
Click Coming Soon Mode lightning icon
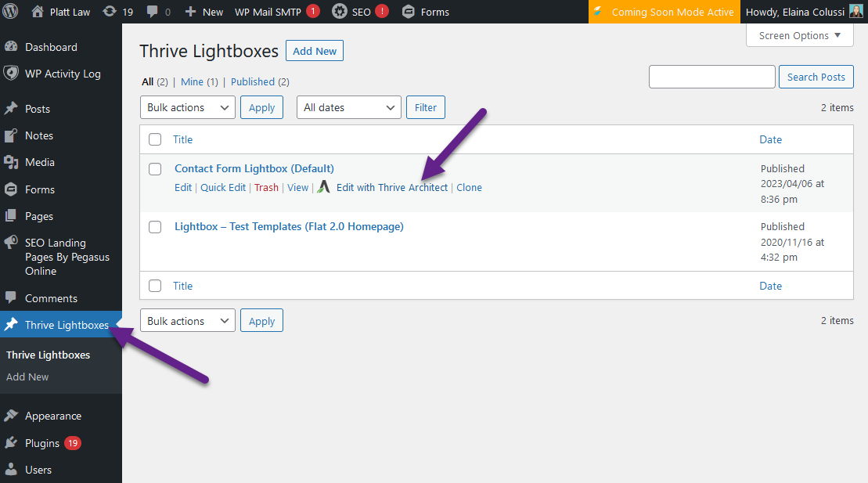(x=598, y=11)
